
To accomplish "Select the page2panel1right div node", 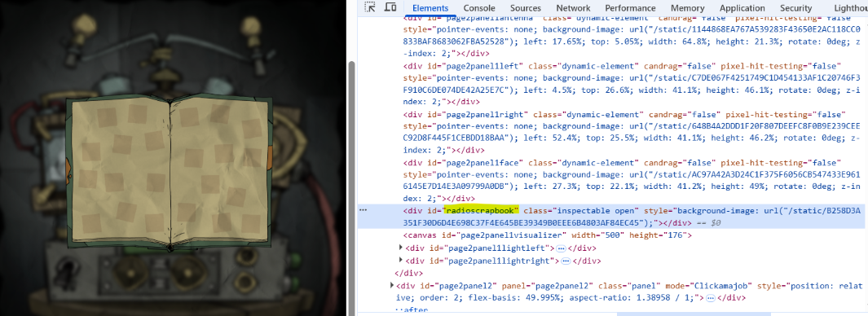I will pyautogui.click(x=632, y=132).
